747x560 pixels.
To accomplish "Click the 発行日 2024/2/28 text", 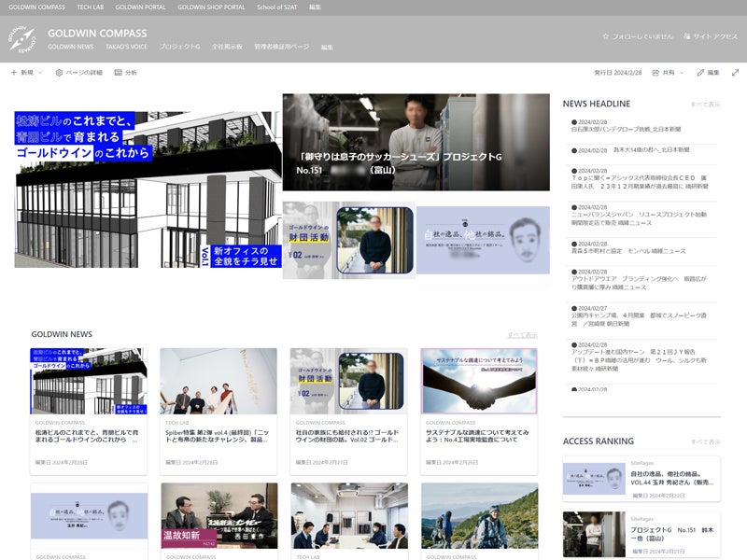I will (x=618, y=73).
